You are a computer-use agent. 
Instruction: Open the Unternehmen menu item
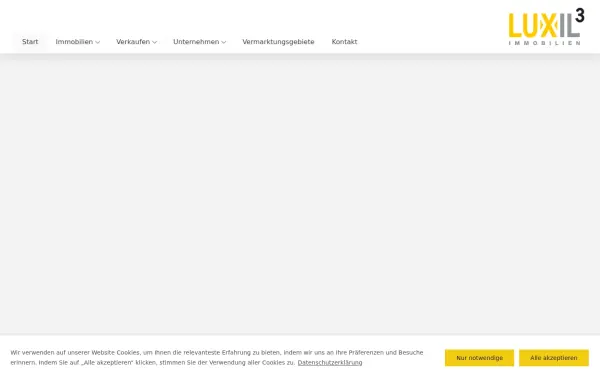pyautogui.click(x=196, y=42)
